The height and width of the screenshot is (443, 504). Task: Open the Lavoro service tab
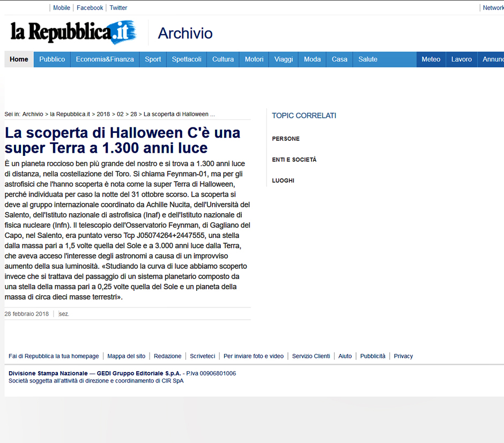coord(462,59)
